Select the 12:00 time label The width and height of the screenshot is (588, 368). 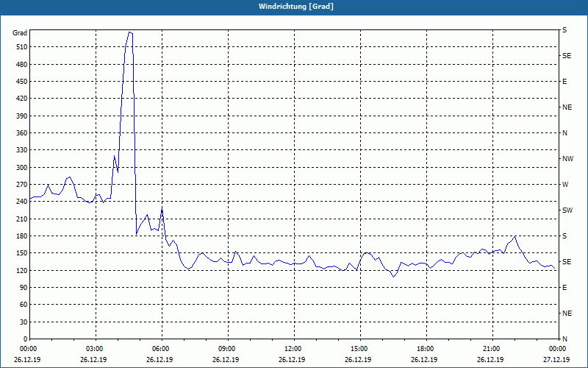(x=293, y=349)
